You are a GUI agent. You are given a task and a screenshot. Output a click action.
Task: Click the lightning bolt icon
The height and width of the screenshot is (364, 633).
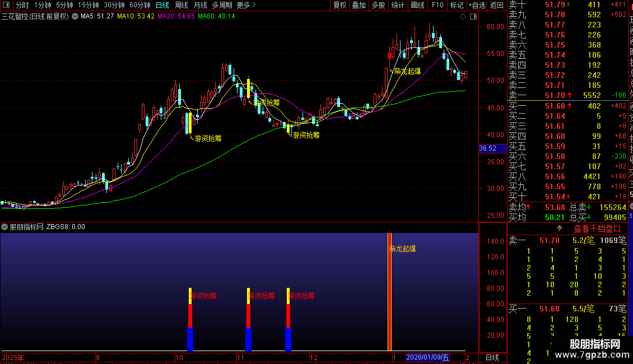coord(560,228)
